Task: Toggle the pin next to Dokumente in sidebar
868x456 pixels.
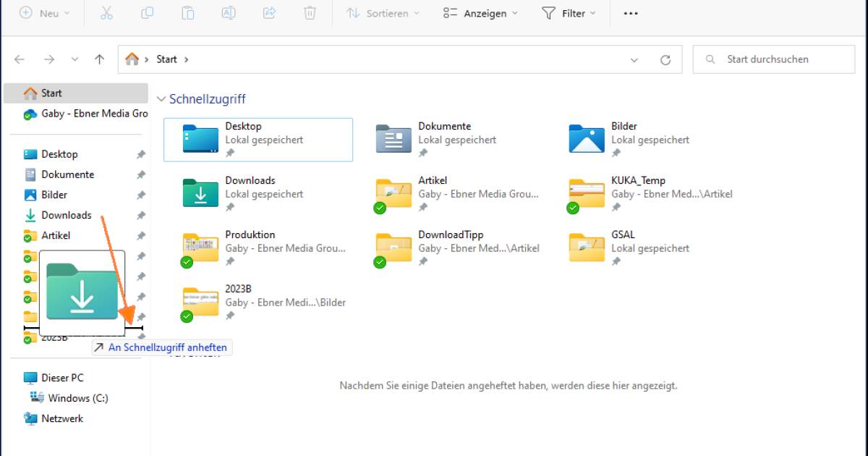Action: 141,174
